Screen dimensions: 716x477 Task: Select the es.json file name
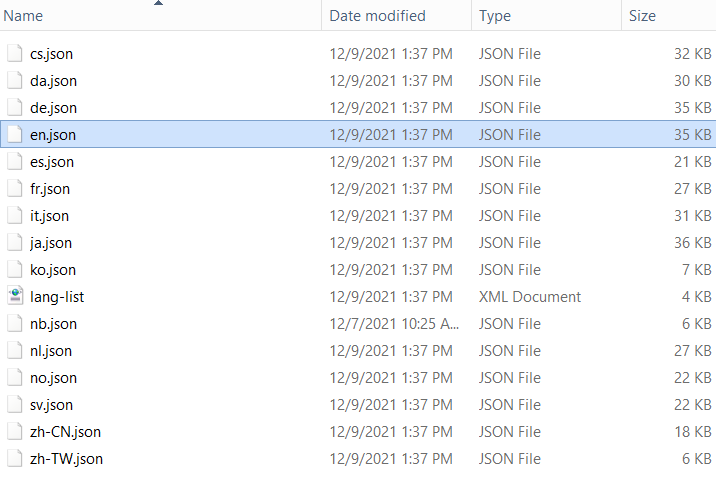pyautogui.click(x=52, y=162)
